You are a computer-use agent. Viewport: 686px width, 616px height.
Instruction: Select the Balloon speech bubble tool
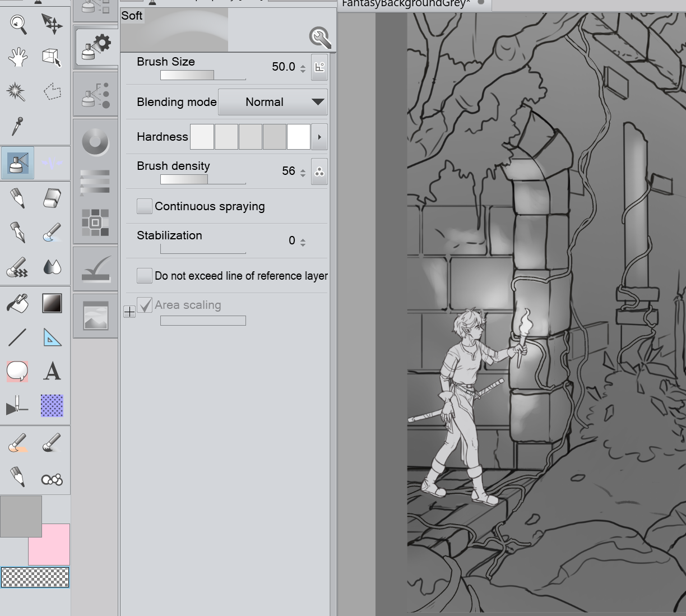pyautogui.click(x=17, y=371)
